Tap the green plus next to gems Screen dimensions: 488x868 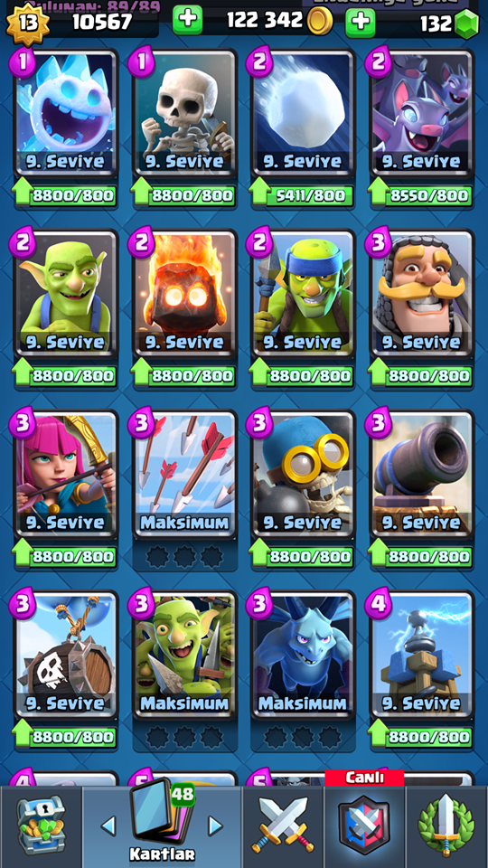point(361,22)
